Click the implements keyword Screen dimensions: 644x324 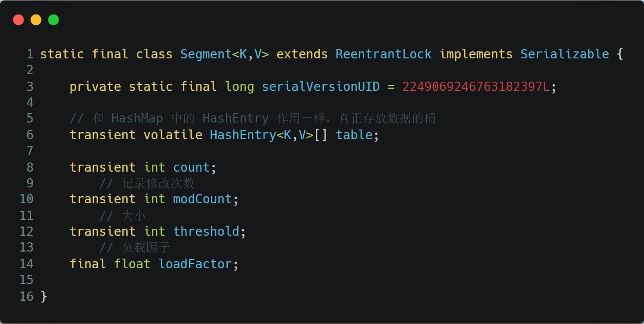coord(476,54)
